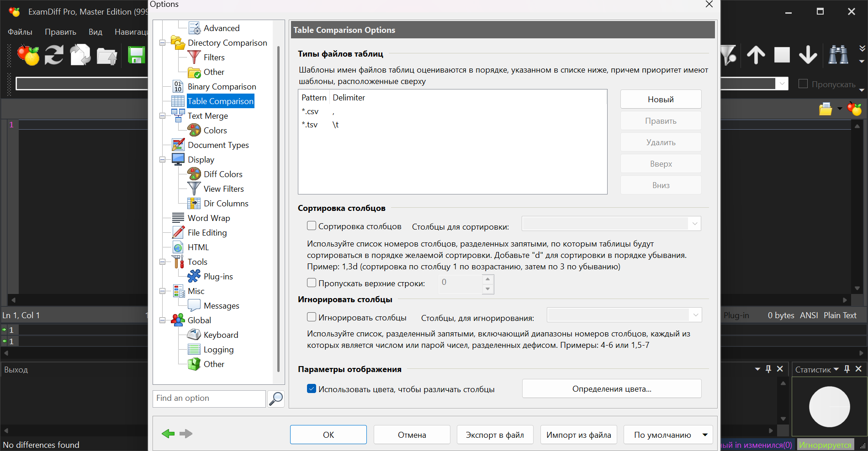Click the up arrow previous difference icon
The image size is (868, 451).
point(756,55)
